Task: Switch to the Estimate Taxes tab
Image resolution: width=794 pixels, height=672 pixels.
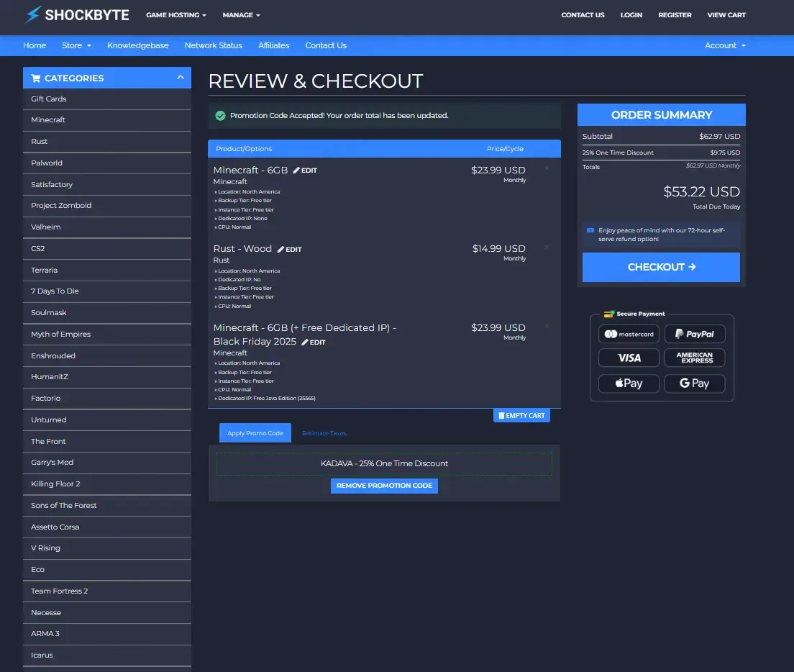Action: 324,433
